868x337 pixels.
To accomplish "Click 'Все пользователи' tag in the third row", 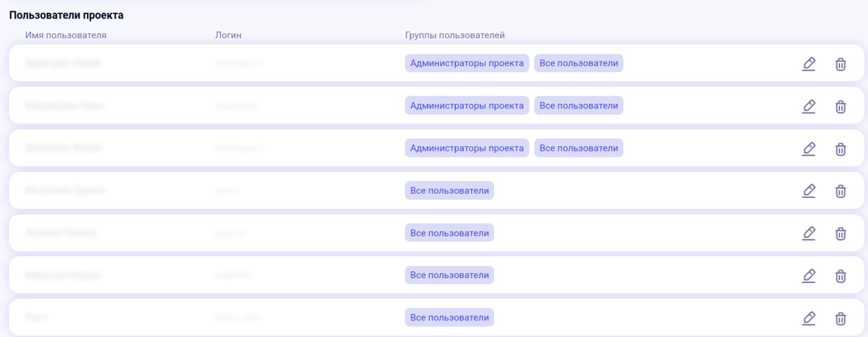I will point(579,148).
